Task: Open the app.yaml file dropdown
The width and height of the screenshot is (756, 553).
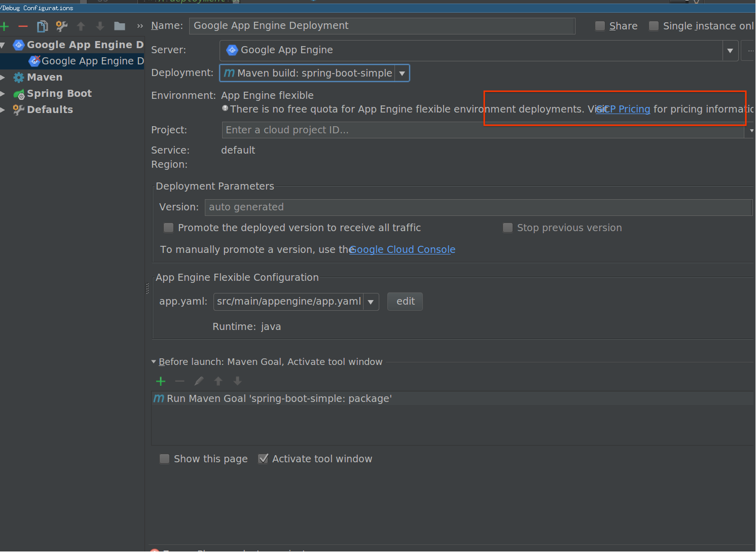Action: pyautogui.click(x=371, y=302)
